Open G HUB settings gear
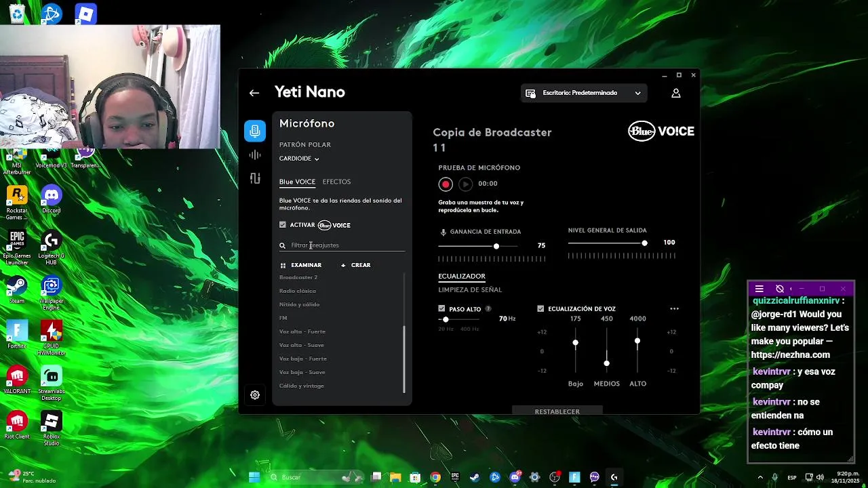 click(x=255, y=395)
